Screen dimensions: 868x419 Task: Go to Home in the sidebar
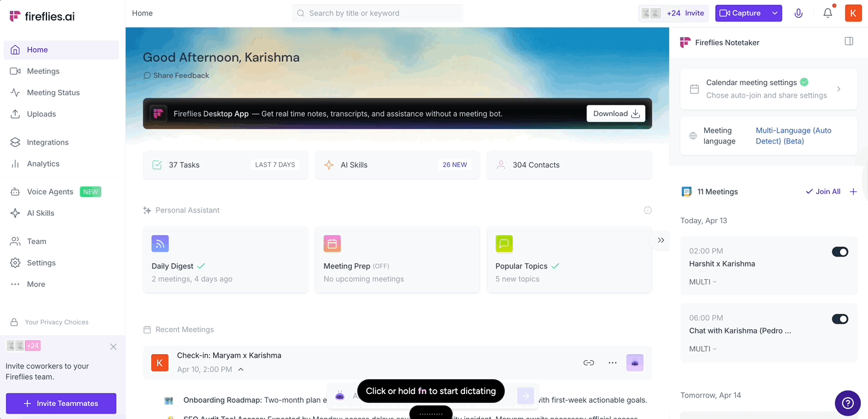(61, 50)
